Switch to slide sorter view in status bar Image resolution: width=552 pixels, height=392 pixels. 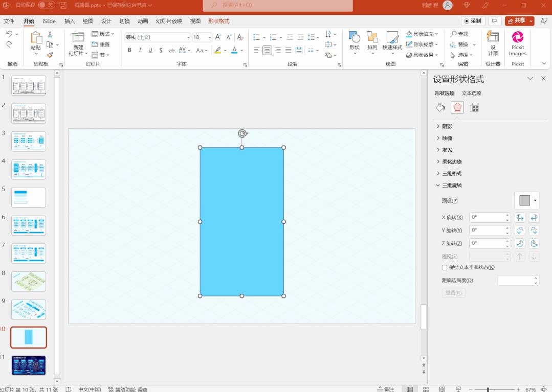[426, 389]
